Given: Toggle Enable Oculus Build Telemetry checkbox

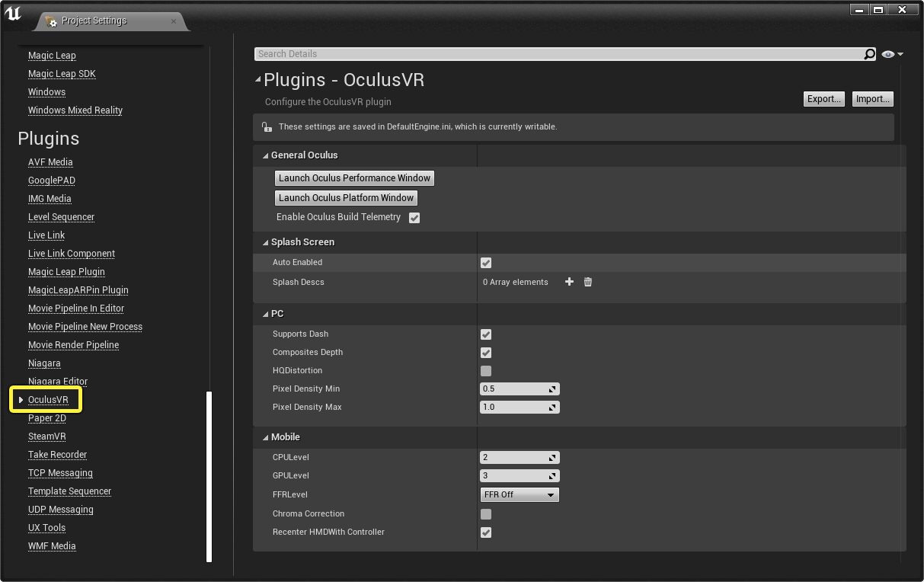Looking at the screenshot, I should pos(414,218).
